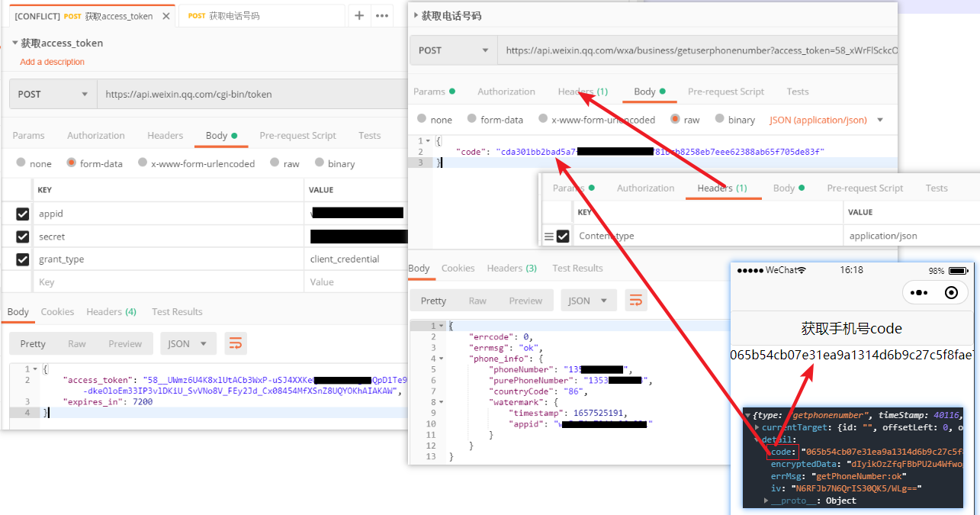
Task: Click the getuserphonenumber request URL field
Action: (694, 49)
